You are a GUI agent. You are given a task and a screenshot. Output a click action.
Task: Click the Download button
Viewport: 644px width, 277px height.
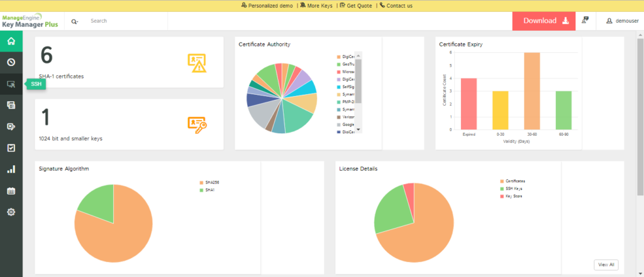click(544, 21)
